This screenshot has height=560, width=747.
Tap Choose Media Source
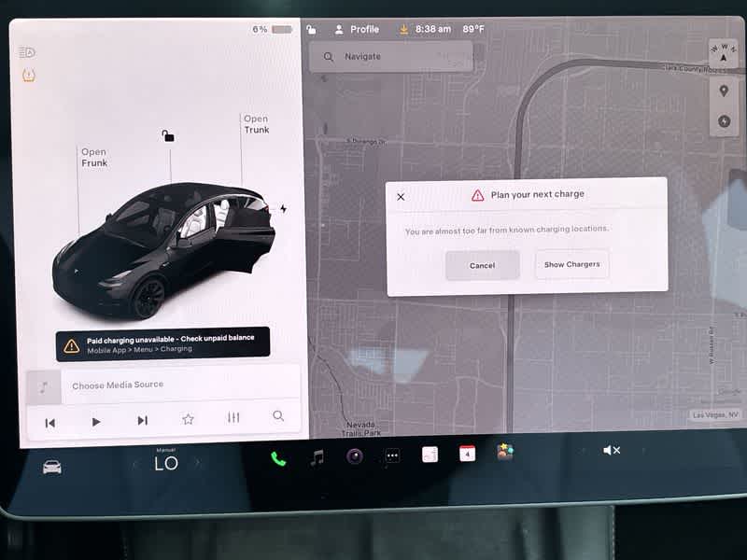click(x=118, y=385)
